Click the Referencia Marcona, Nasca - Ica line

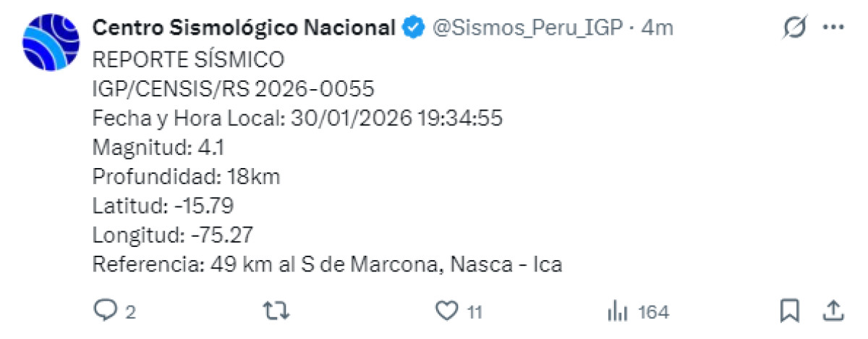(328, 264)
